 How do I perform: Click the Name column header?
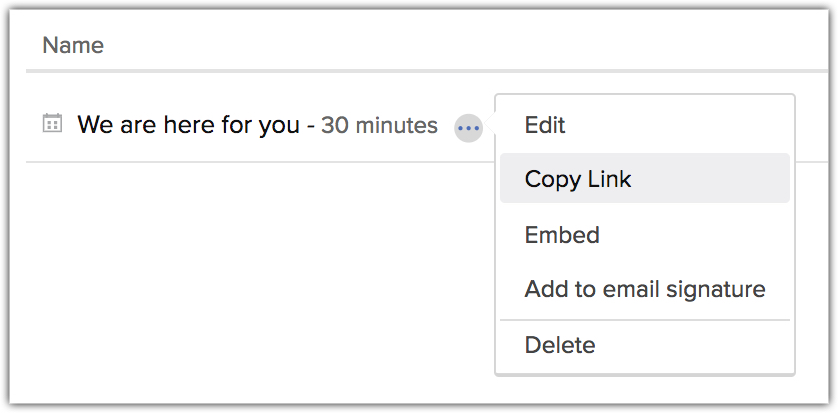click(73, 45)
